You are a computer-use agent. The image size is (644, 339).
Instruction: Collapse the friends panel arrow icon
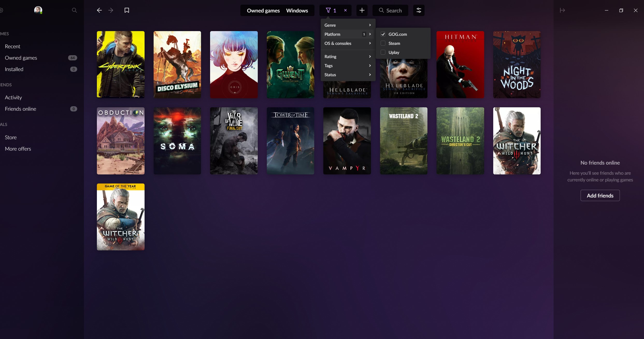(x=562, y=10)
